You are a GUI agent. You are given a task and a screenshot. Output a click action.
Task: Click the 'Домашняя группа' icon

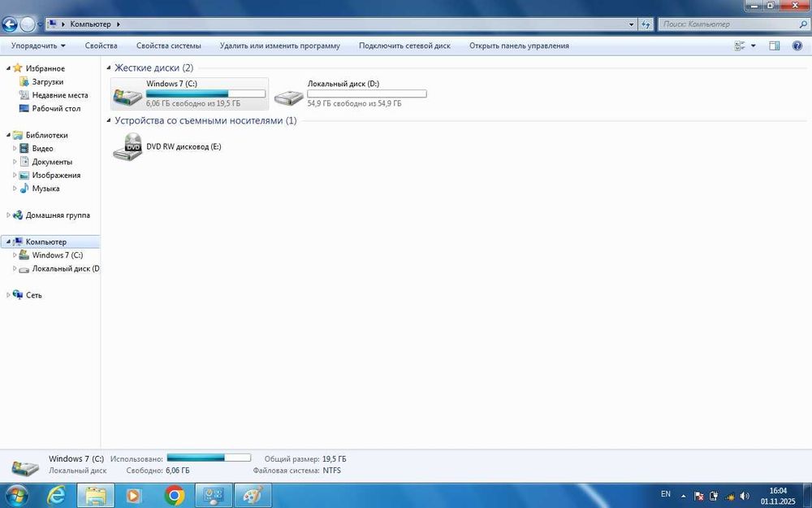pos(18,215)
